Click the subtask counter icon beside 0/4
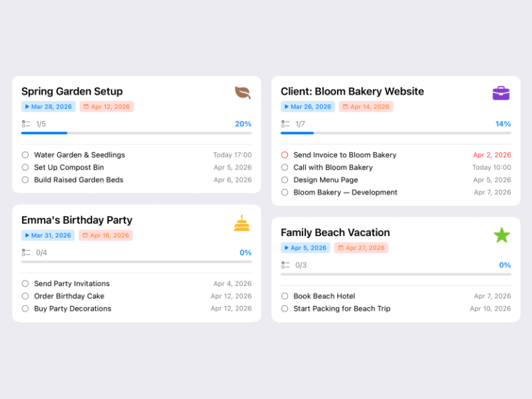The image size is (532, 399). (x=25, y=253)
